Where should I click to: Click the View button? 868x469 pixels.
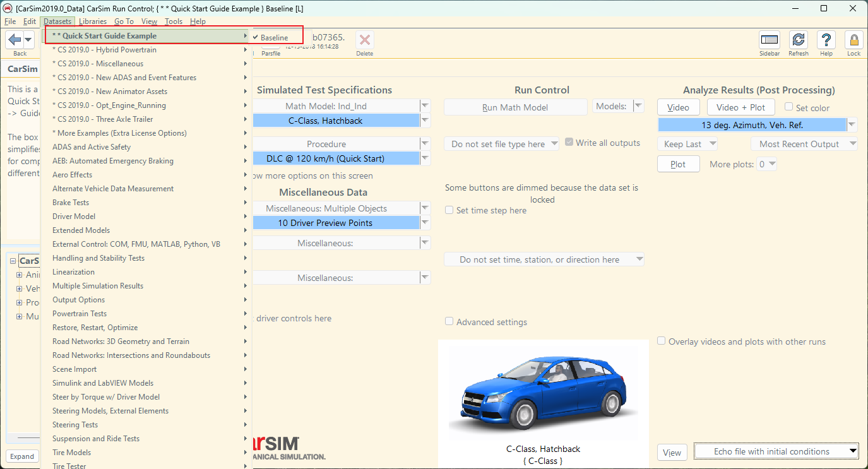point(672,452)
